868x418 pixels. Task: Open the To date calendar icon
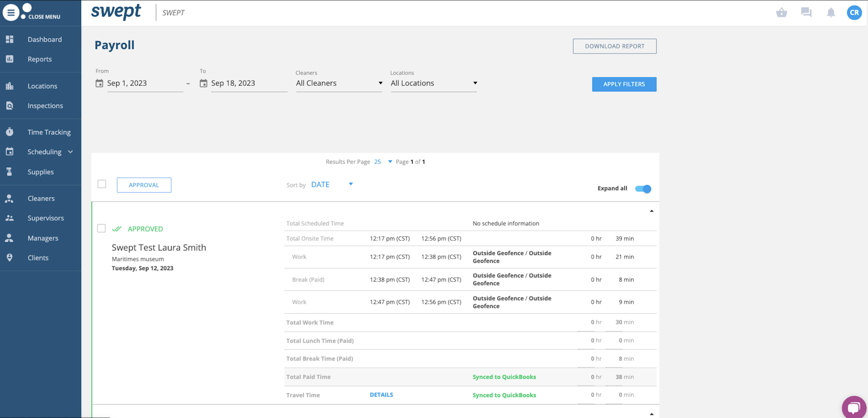tap(203, 83)
